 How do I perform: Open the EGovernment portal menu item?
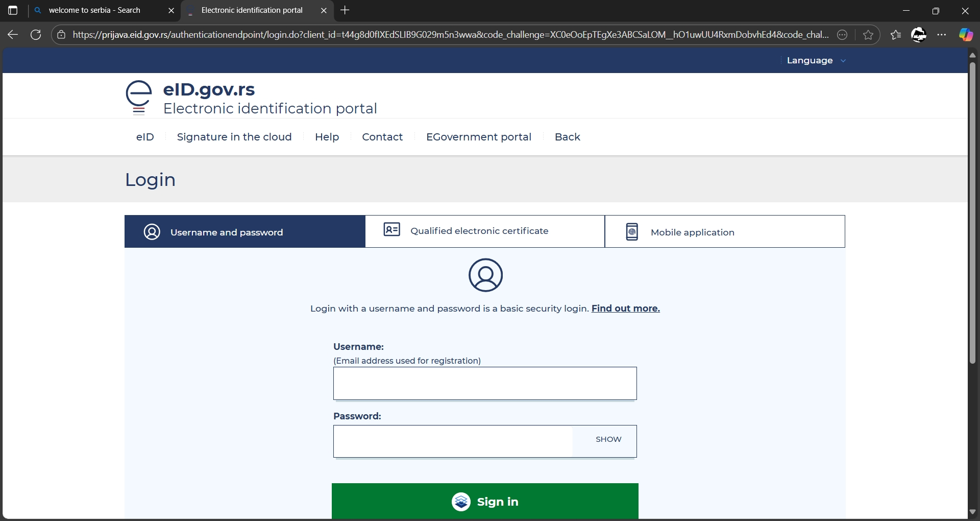(x=478, y=137)
